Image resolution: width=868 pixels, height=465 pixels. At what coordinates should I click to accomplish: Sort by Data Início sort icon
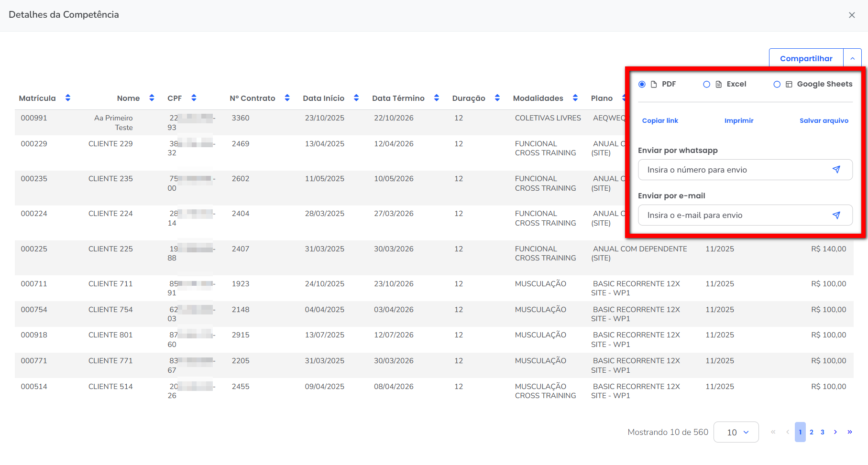(356, 98)
